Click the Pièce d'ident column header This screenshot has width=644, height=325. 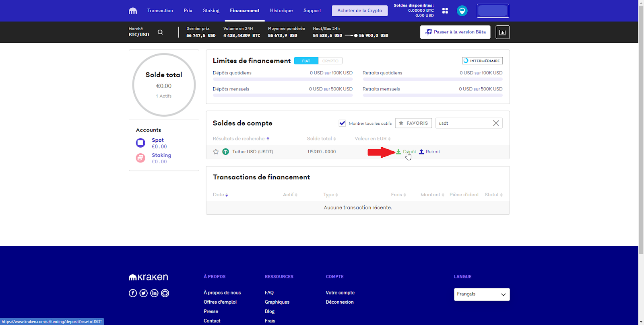coord(464,195)
